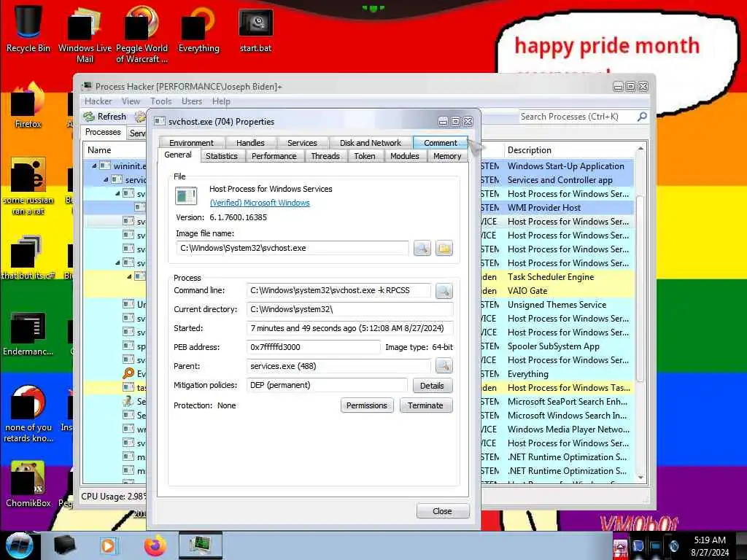Image resolution: width=747 pixels, height=560 pixels.
Task: Switch to the Handles tab
Action: click(250, 143)
